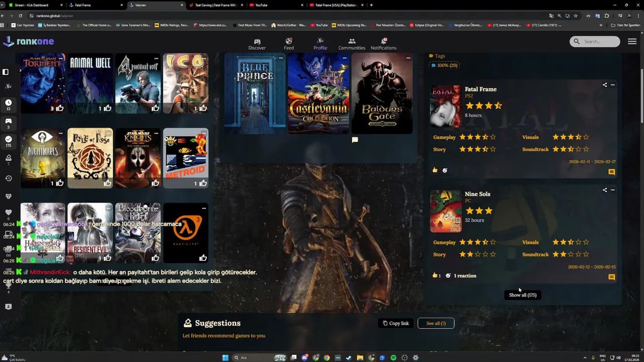Click See all (7) suggestions
Screen dimensions: 644x362
pos(436,323)
